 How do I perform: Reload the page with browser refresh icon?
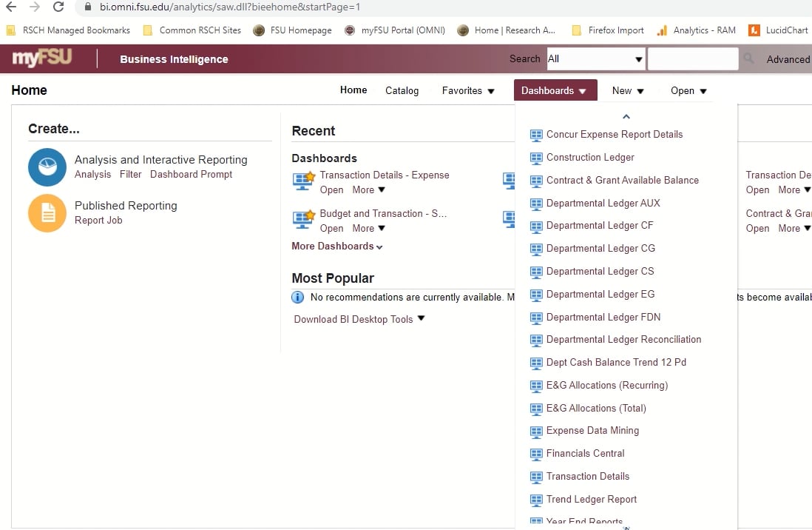pyautogui.click(x=58, y=7)
